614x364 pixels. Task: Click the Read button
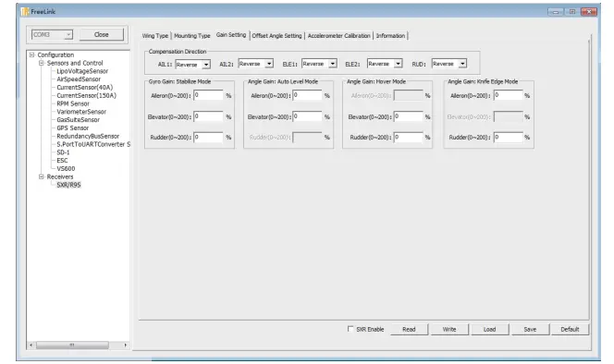click(x=409, y=330)
